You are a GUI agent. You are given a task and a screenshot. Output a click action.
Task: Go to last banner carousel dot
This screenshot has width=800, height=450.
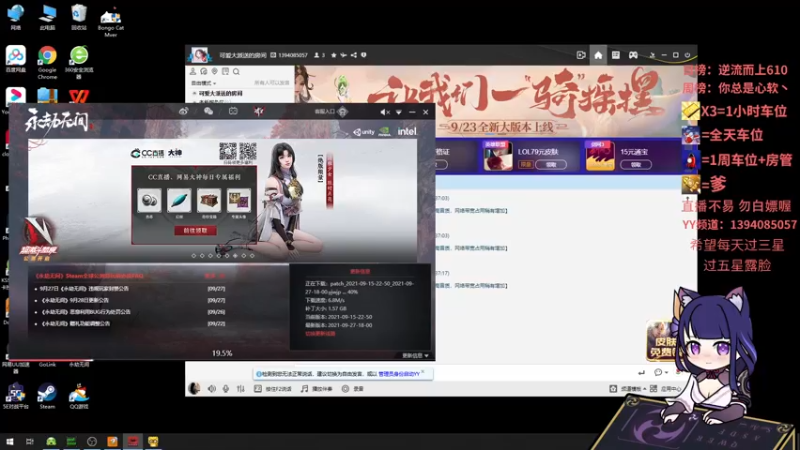pyautogui.click(x=252, y=256)
